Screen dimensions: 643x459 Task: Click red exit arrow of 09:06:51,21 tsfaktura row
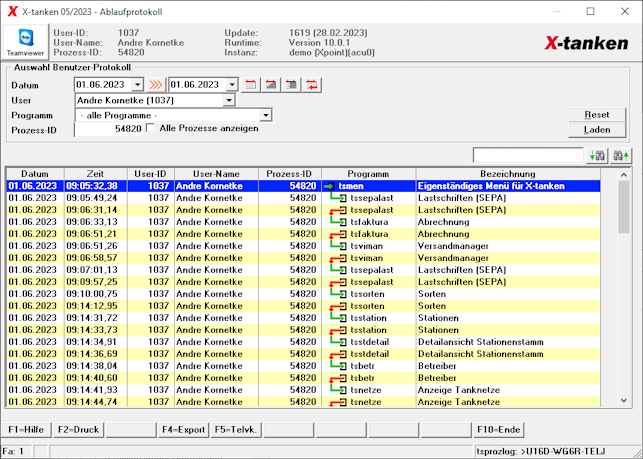click(x=338, y=235)
